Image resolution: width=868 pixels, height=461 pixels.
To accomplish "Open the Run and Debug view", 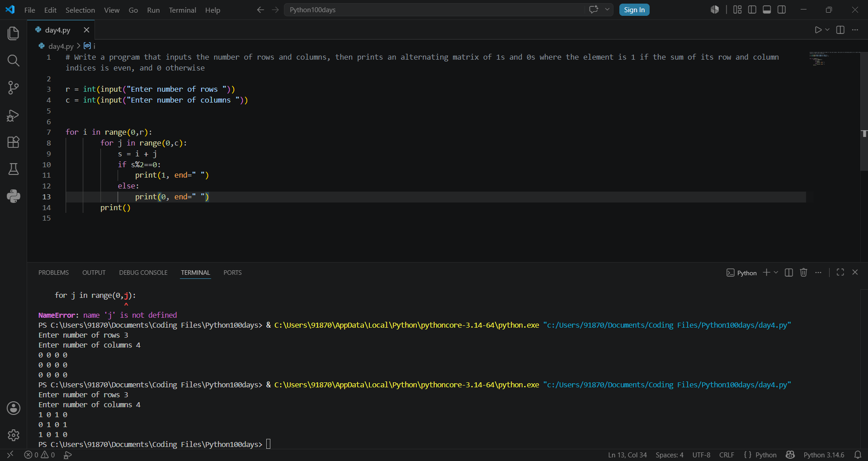I will click(x=14, y=116).
